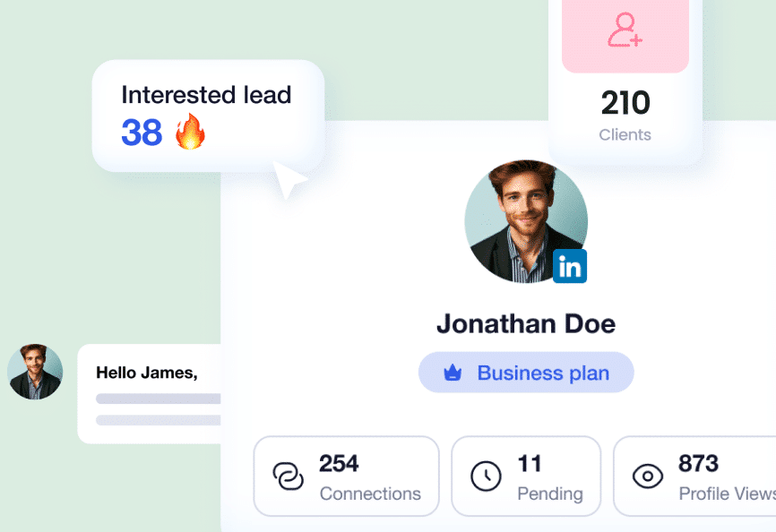Click the LinkedIn badge on the profile photo

coord(570,266)
